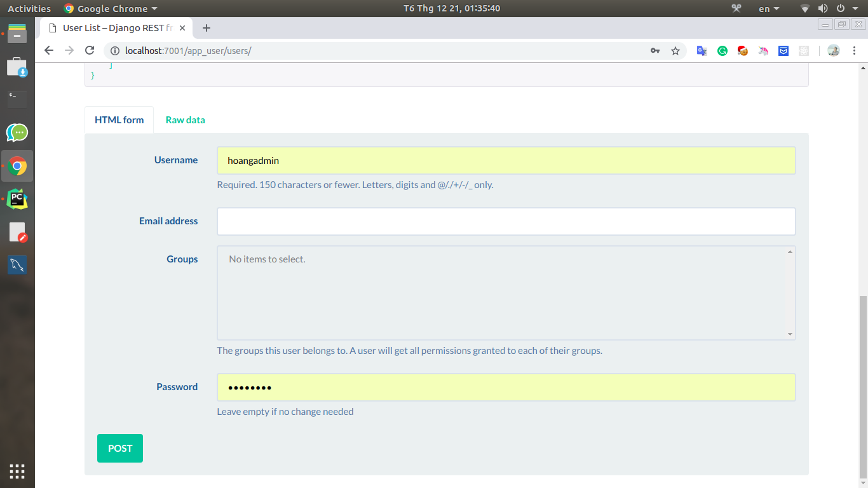
Task: Click the Password input field
Action: click(506, 387)
